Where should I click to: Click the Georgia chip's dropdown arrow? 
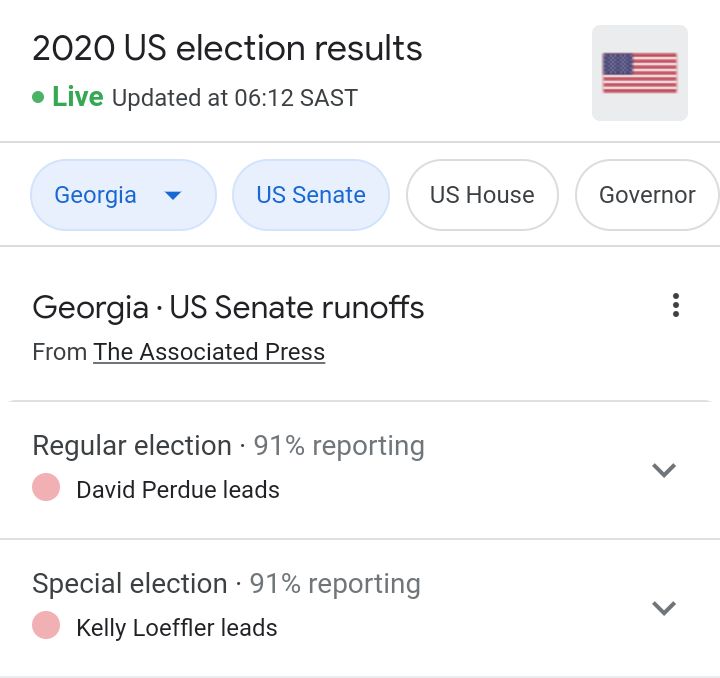(173, 195)
